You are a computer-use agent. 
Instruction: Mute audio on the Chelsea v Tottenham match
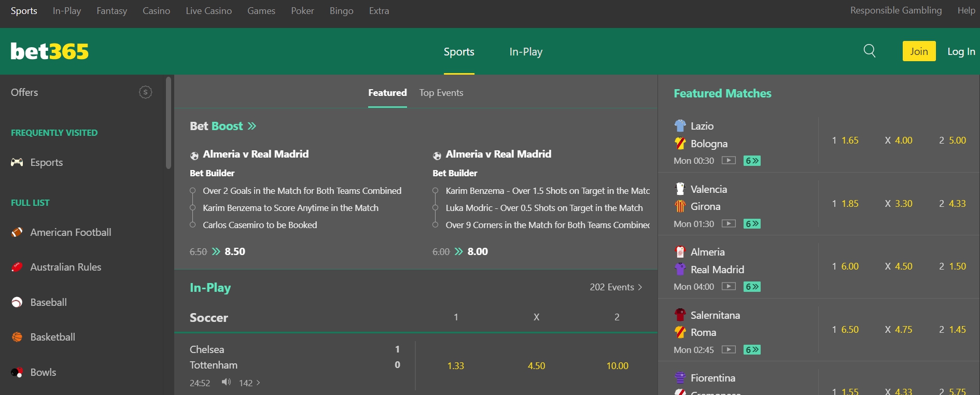[x=226, y=383]
